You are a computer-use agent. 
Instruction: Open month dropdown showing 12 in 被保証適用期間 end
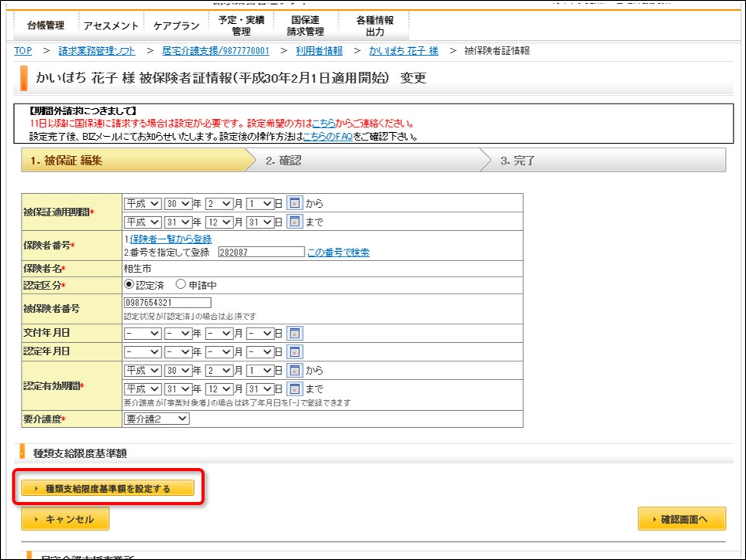[220, 222]
